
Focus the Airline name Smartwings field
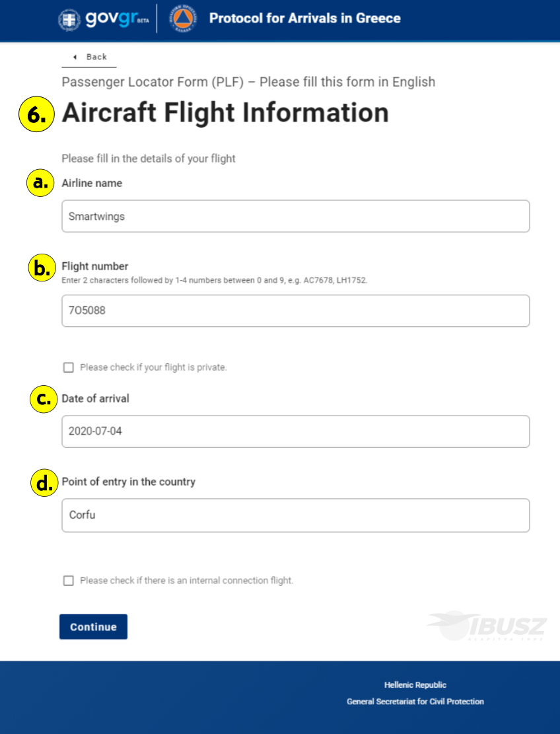point(296,216)
